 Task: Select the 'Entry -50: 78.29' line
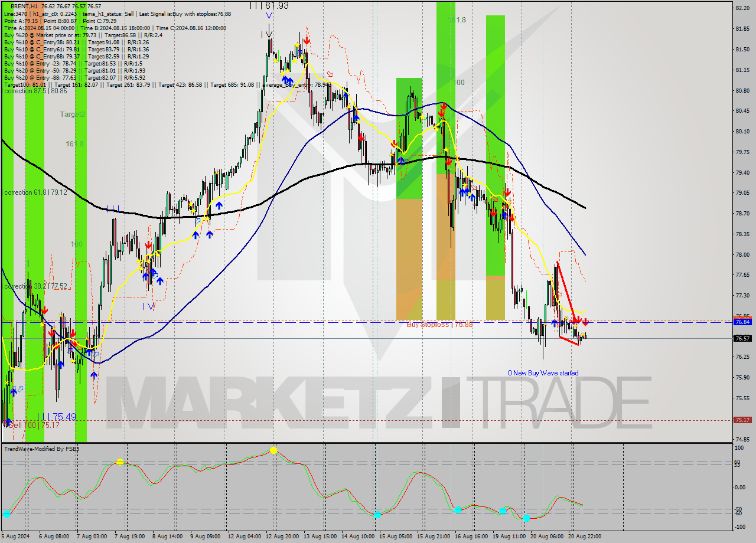[74, 71]
